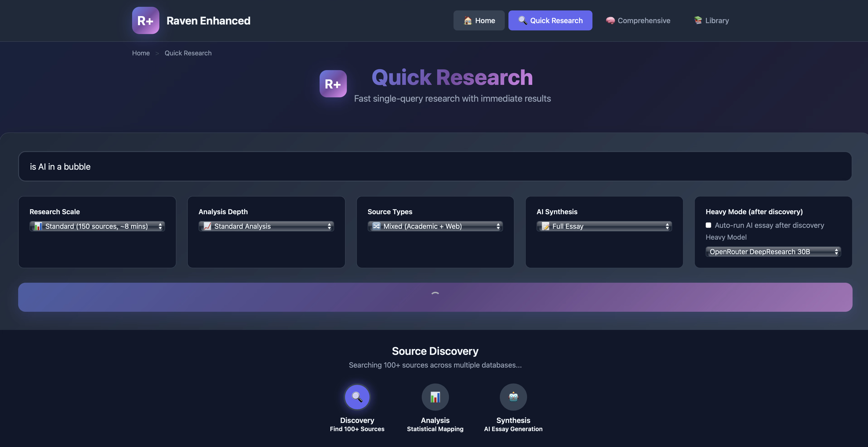Image resolution: width=868 pixels, height=447 pixels.
Task: Click the Home breadcrumb link
Action: click(141, 53)
